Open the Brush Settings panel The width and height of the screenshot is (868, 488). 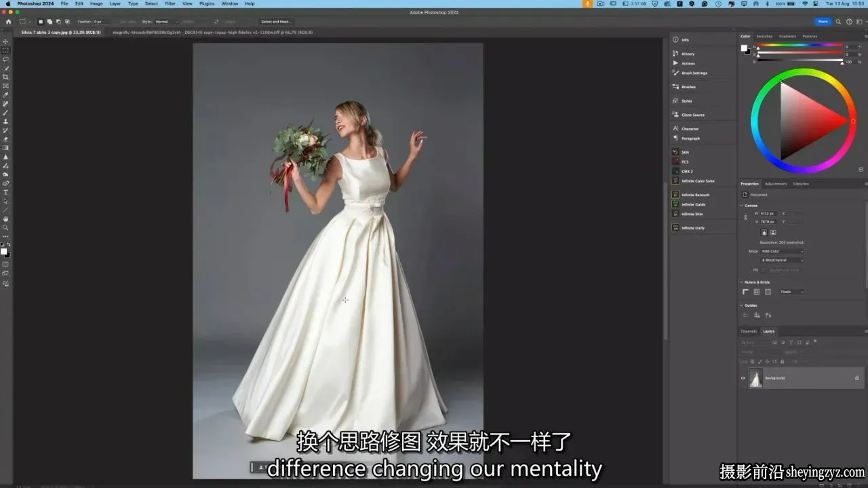click(690, 73)
